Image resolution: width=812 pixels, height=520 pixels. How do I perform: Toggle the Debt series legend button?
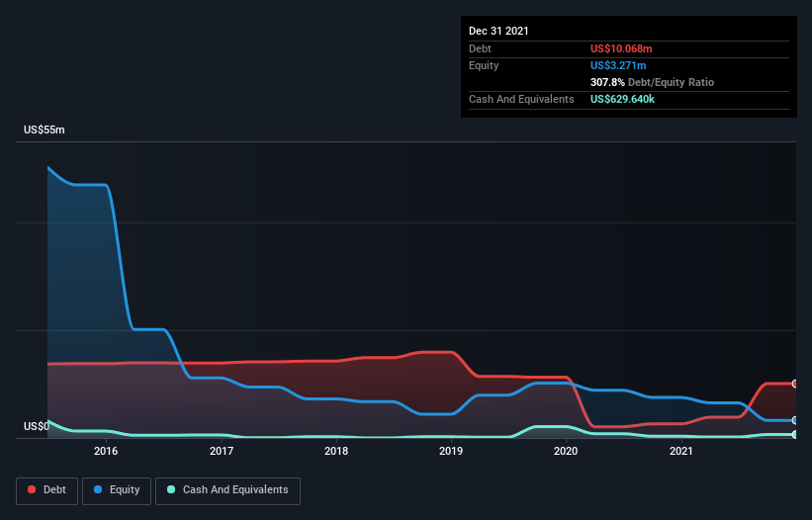click(x=47, y=490)
